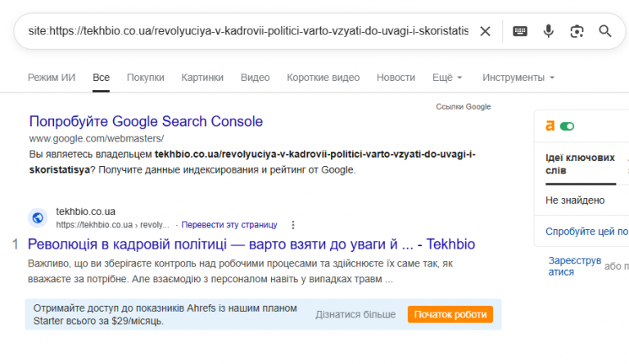Open the on-screen keyboard icon
Screen dimensions: 629x364
pyautogui.click(x=520, y=31)
